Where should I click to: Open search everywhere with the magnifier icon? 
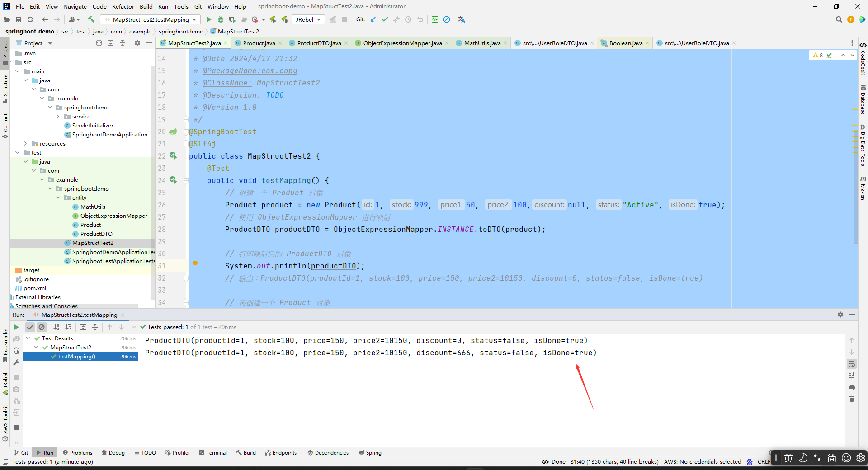tap(839, 19)
